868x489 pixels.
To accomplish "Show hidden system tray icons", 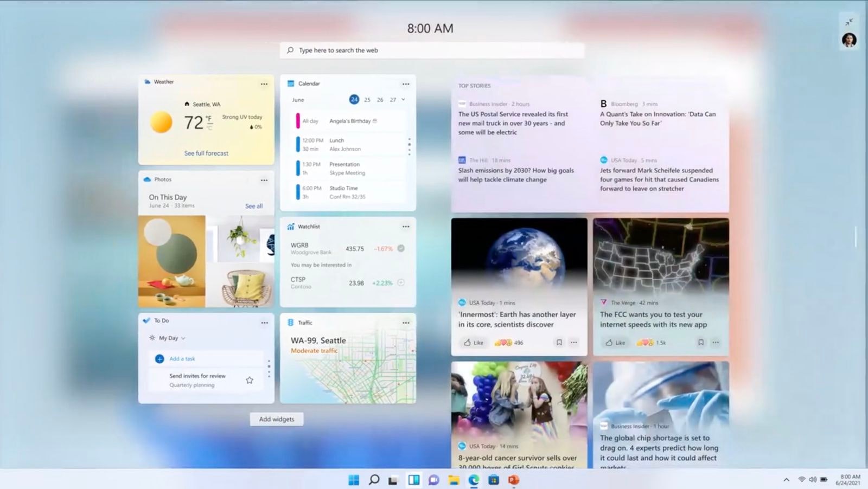I will click(x=786, y=480).
